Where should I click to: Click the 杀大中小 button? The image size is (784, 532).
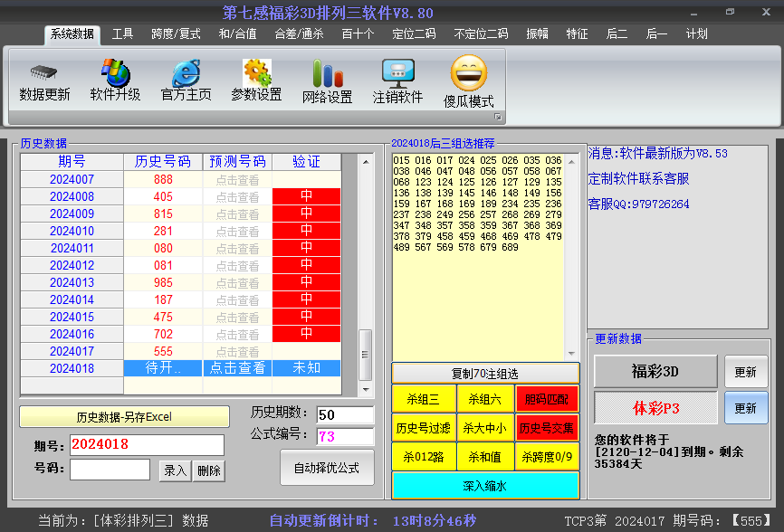coord(485,428)
